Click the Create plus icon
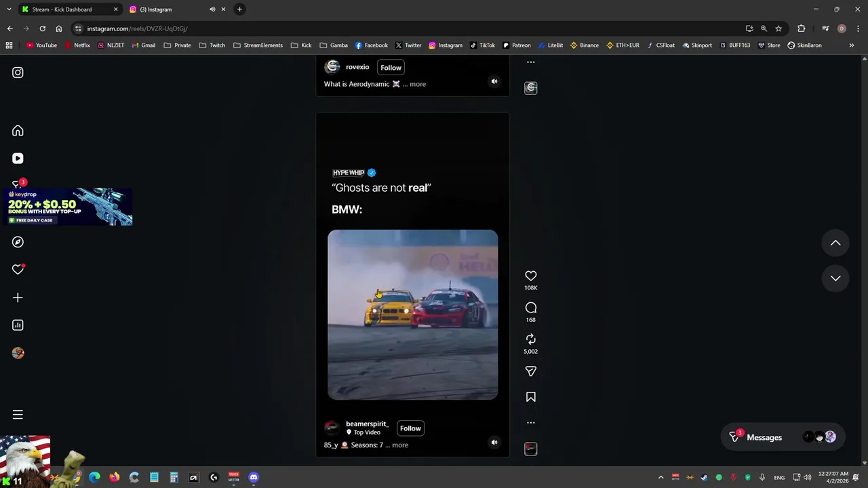This screenshot has height=488, width=868. [18, 298]
